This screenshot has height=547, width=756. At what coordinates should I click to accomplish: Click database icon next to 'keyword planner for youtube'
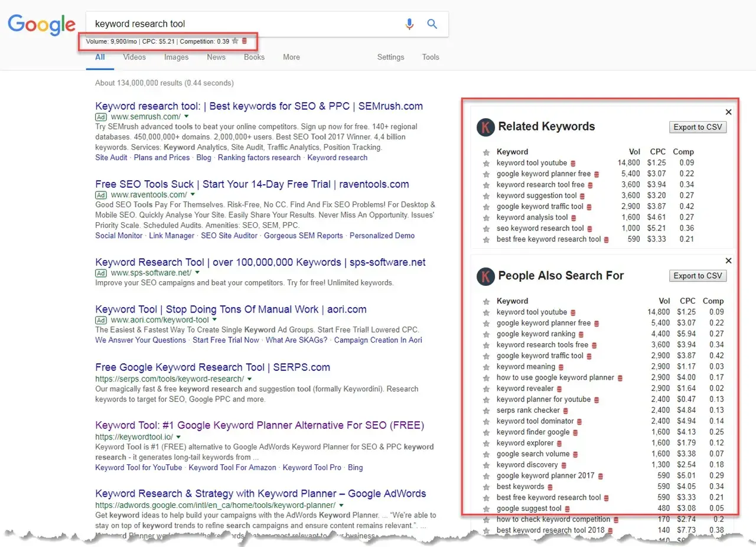pos(597,399)
